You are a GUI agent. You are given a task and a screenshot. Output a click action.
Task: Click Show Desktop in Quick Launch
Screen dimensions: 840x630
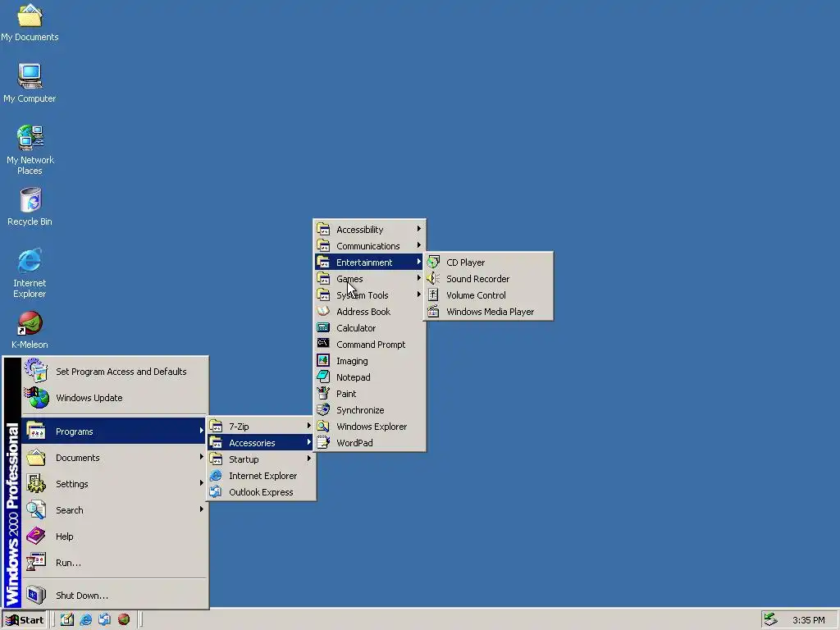point(67,620)
